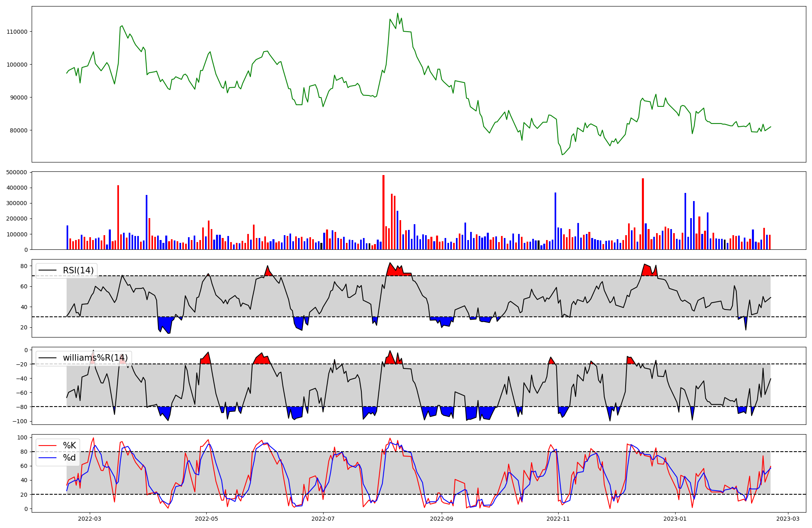Click the 2023-01 x-axis date label
The width and height of the screenshot is (812, 528).
click(675, 519)
